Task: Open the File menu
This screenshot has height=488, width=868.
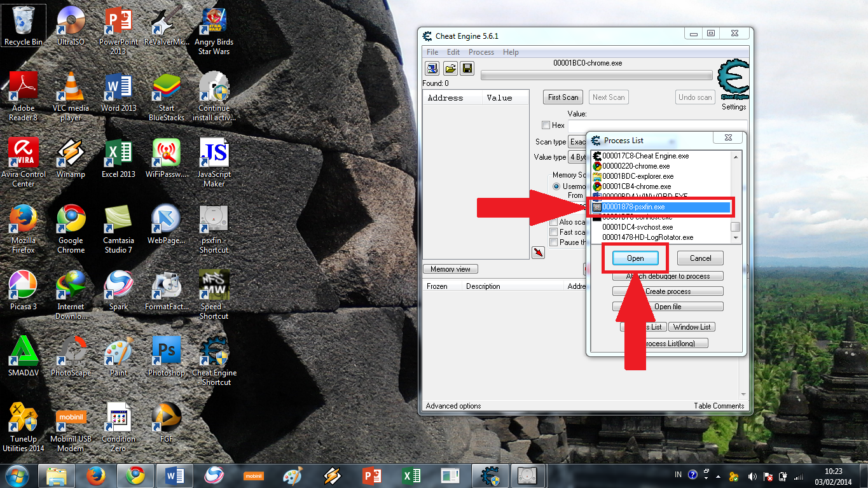Action: point(432,52)
